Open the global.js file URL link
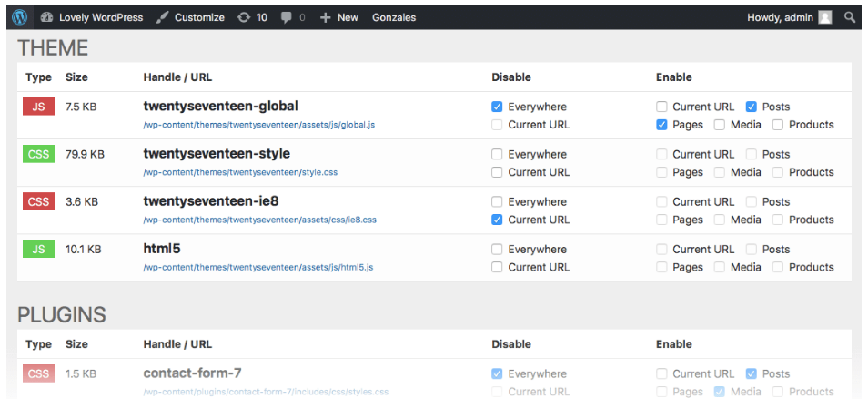The height and width of the screenshot is (399, 868). pos(259,125)
